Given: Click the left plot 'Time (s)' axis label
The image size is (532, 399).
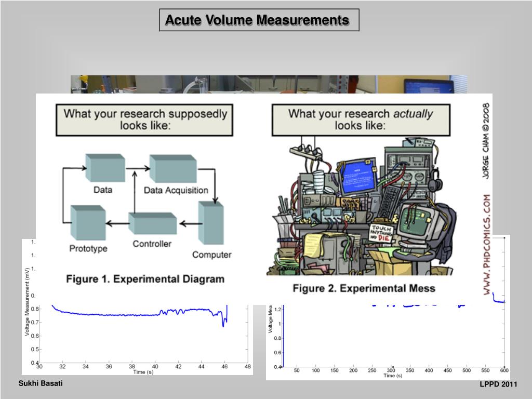Looking at the screenshot, I should pos(143,372).
